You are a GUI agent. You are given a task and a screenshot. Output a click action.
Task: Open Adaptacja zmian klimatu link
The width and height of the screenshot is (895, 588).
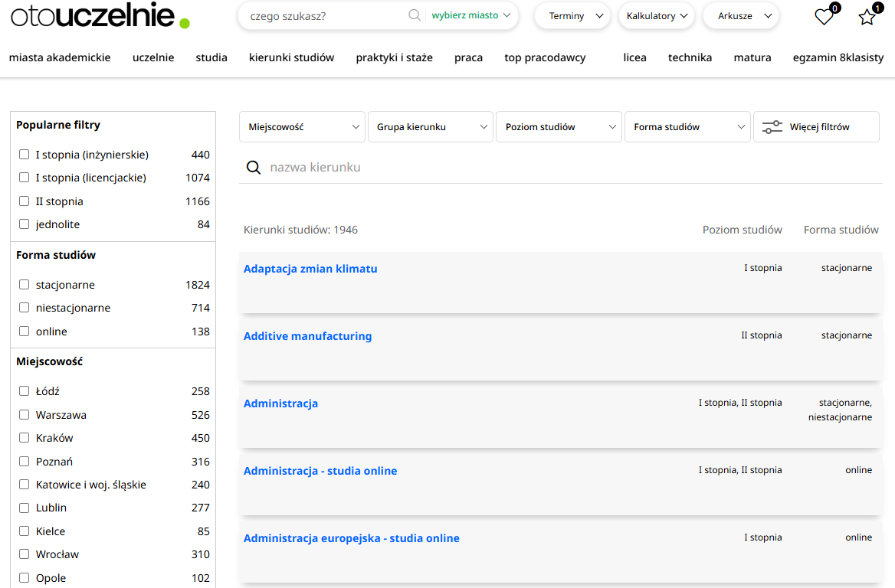pos(310,269)
